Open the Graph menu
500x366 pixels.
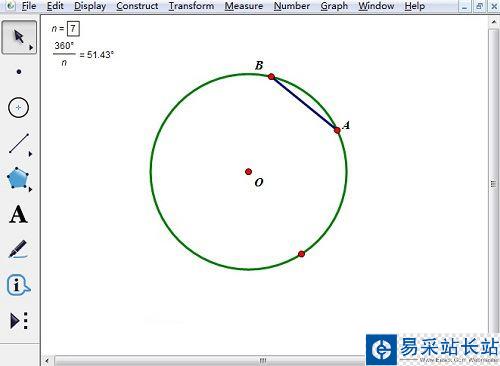(x=334, y=6)
